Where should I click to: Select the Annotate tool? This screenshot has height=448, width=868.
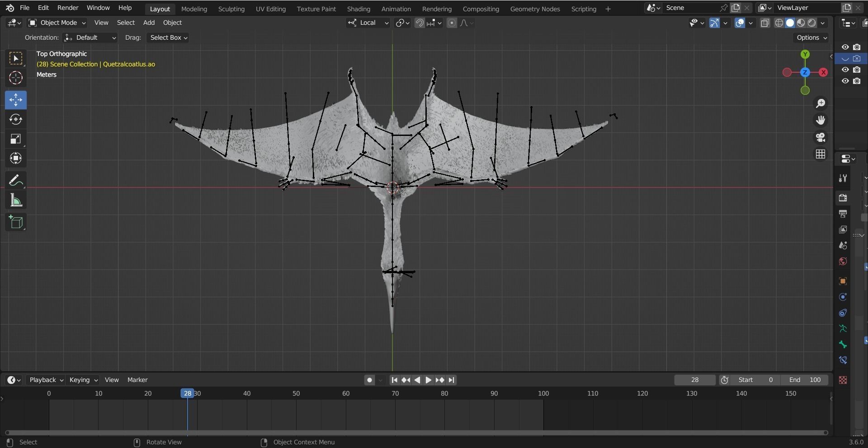coord(16,181)
